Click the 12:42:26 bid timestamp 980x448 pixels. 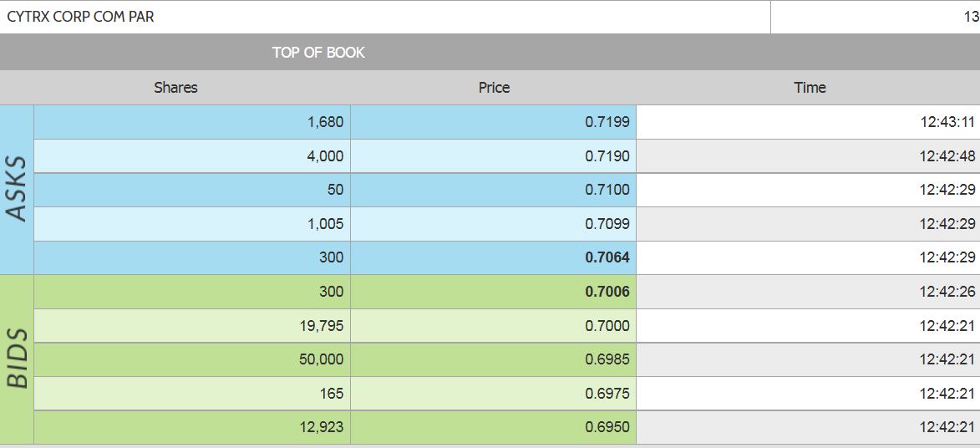click(x=947, y=293)
